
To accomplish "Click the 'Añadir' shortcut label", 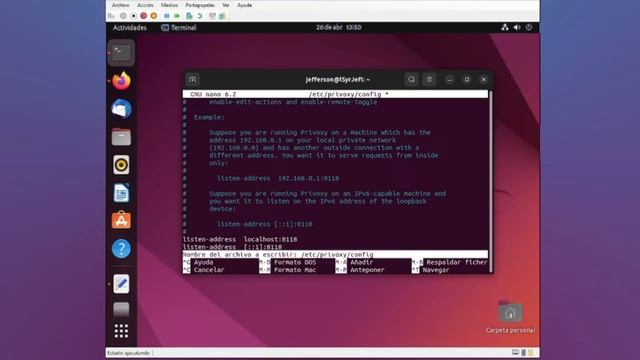I will pyautogui.click(x=361, y=262).
